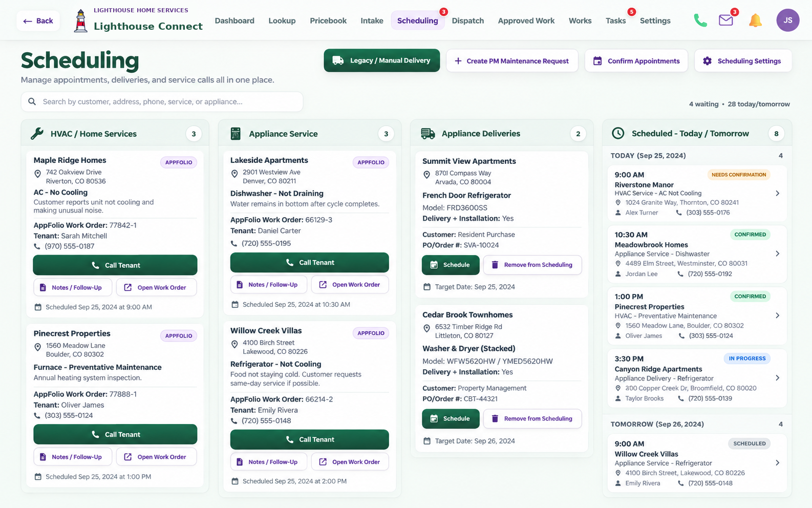Click the HVAC wrench column icon
Viewport: 812px width, 508px height.
[x=37, y=134]
